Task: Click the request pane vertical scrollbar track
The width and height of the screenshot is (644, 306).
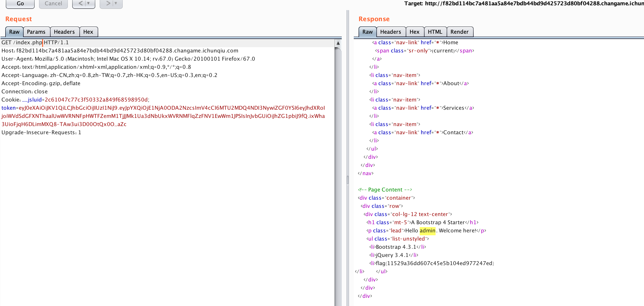Action: 338,175
